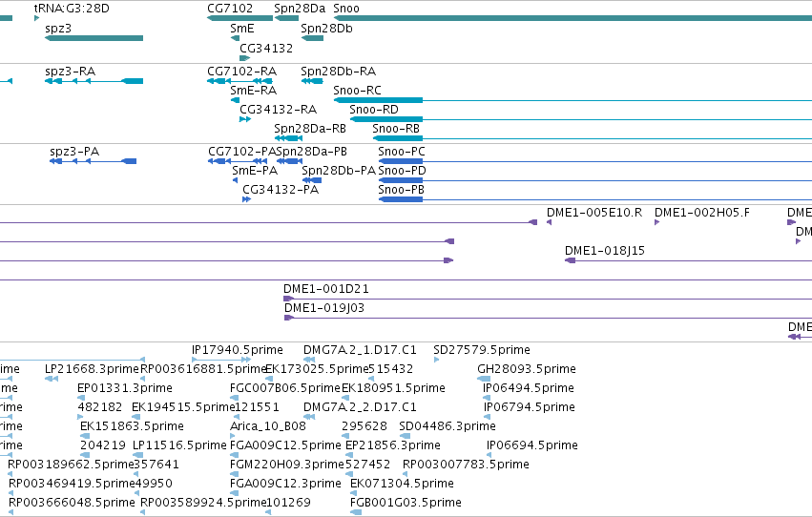
Task: Select transcript CG7102-RA
Action: [x=239, y=81]
